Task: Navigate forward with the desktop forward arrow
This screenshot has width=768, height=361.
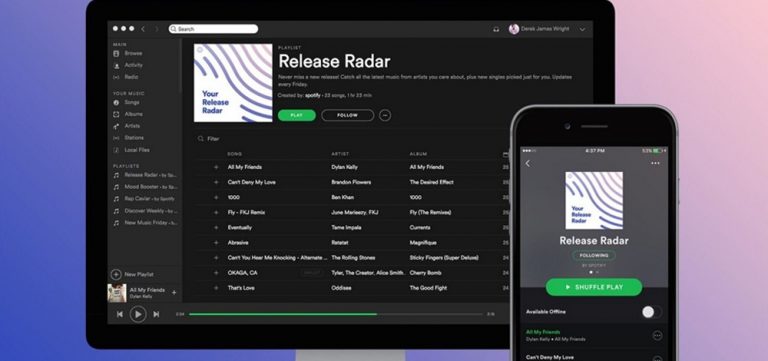Action: point(157,29)
